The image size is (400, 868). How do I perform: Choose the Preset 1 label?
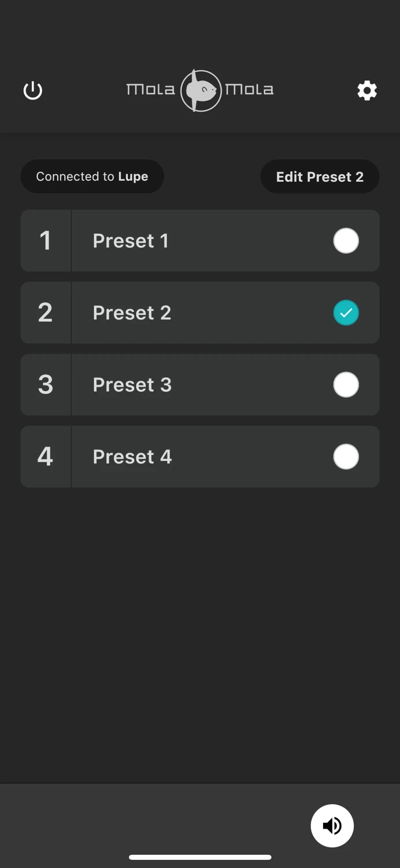click(x=131, y=241)
